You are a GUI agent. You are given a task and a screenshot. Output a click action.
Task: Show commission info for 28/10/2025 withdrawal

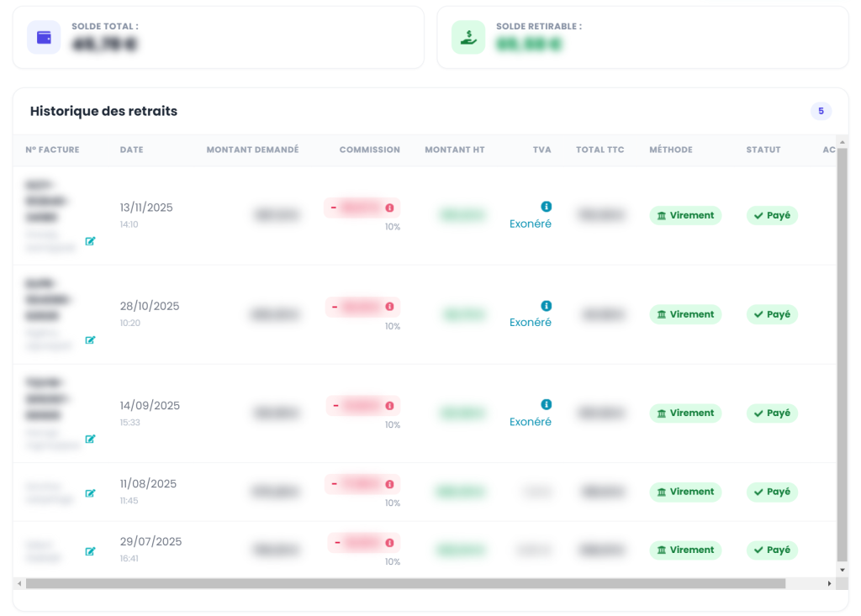pos(389,307)
